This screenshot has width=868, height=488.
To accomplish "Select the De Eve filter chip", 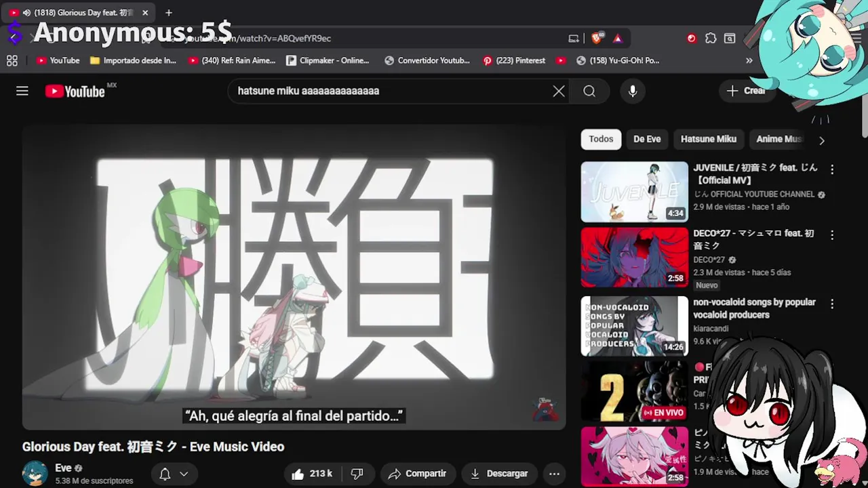I will [647, 139].
